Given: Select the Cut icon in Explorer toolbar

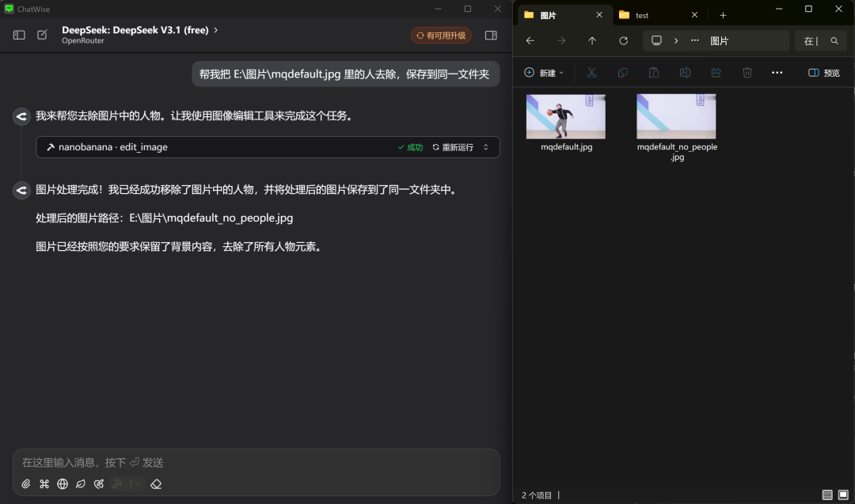Looking at the screenshot, I should tap(591, 72).
